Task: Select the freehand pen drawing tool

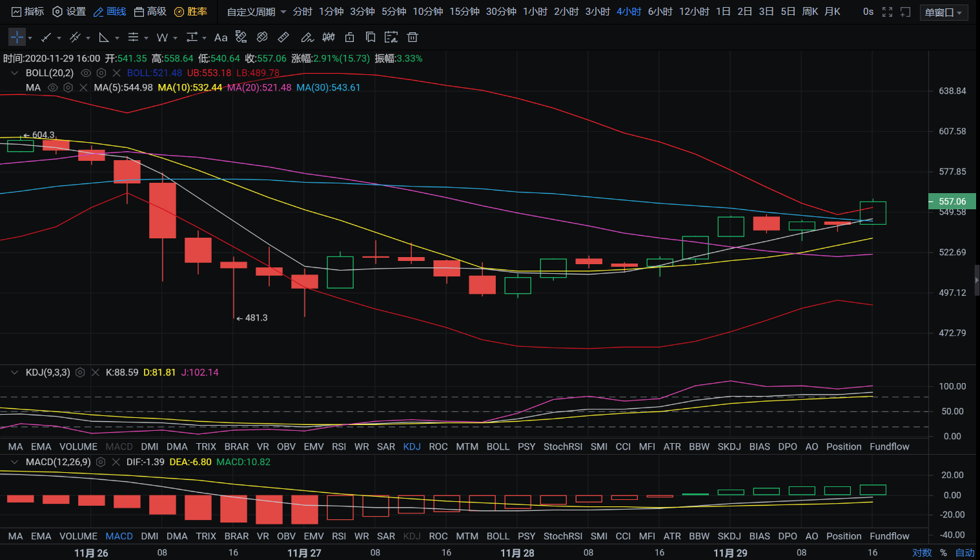Action: 307,37
